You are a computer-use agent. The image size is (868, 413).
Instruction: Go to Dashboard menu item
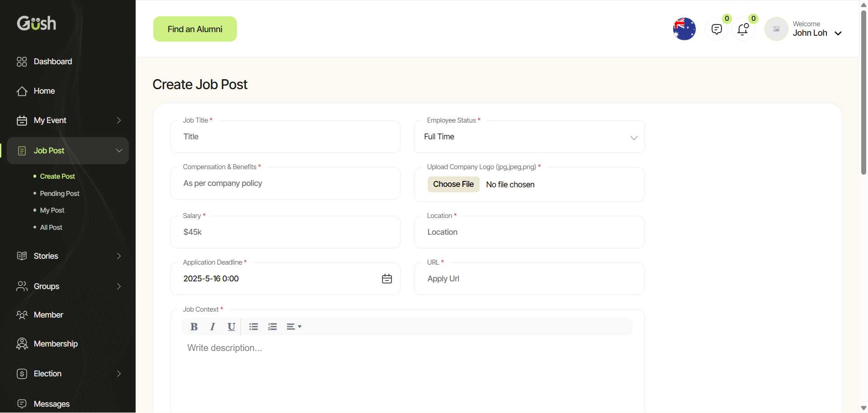tap(53, 62)
